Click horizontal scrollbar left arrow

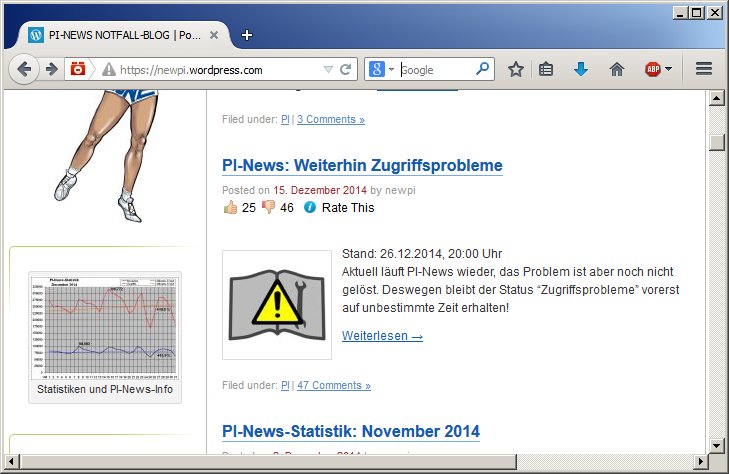(11, 462)
